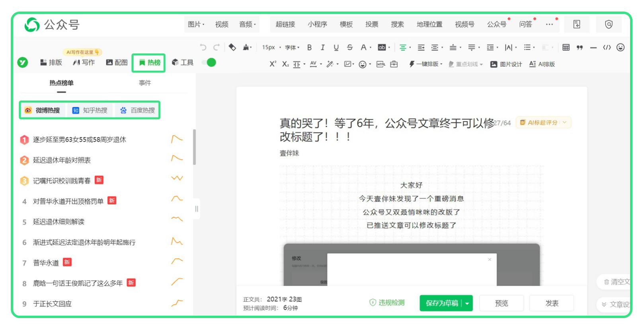Viewport: 644px width, 330px height.
Task: Toggle the green switch beside 工具
Action: [209, 62]
